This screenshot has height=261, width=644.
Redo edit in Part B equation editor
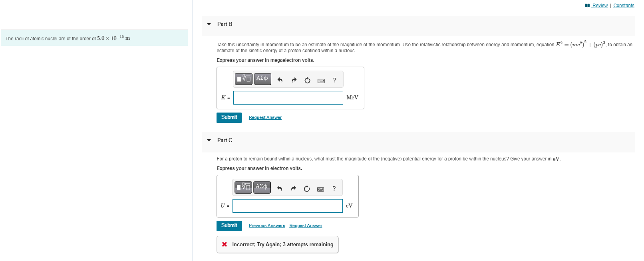click(x=294, y=80)
